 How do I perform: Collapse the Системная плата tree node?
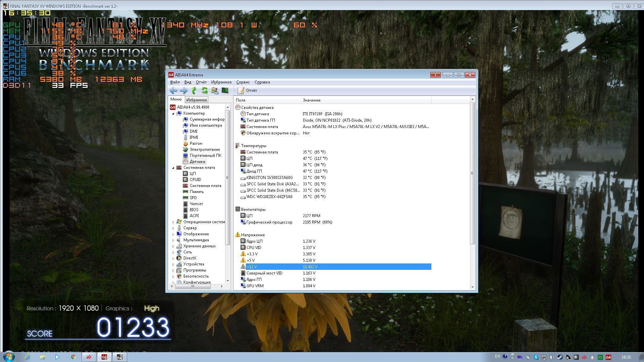click(x=173, y=168)
